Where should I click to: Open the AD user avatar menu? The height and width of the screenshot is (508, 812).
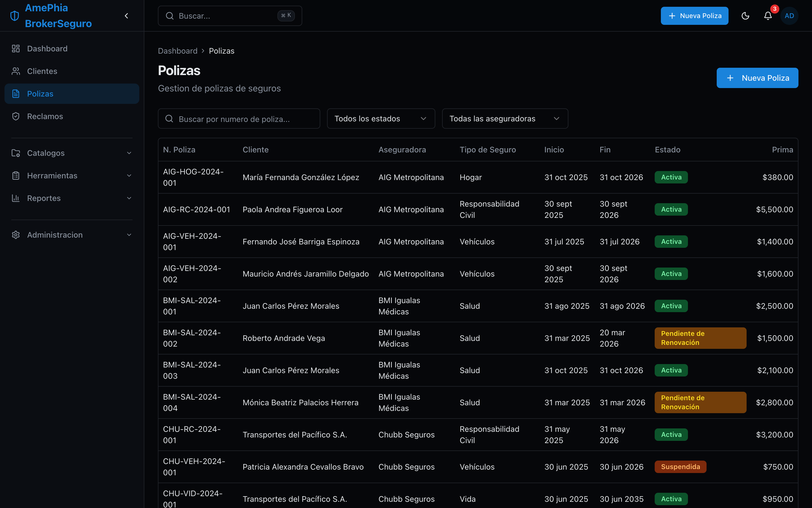pyautogui.click(x=789, y=16)
